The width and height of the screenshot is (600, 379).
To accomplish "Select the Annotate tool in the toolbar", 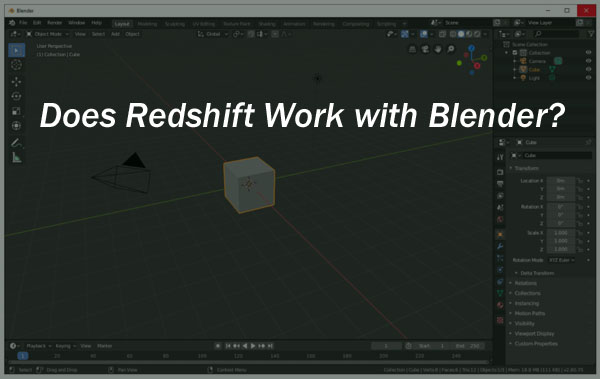I will click(16, 142).
